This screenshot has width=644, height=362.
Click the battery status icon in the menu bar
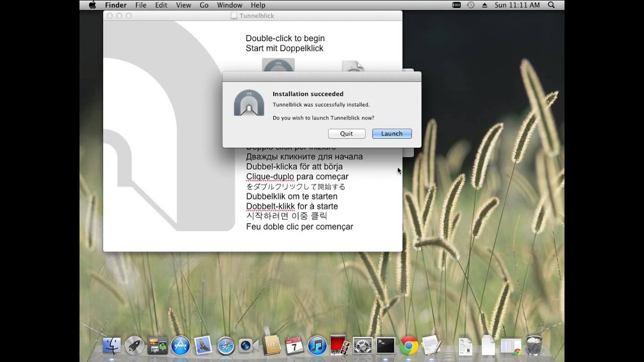click(x=456, y=5)
